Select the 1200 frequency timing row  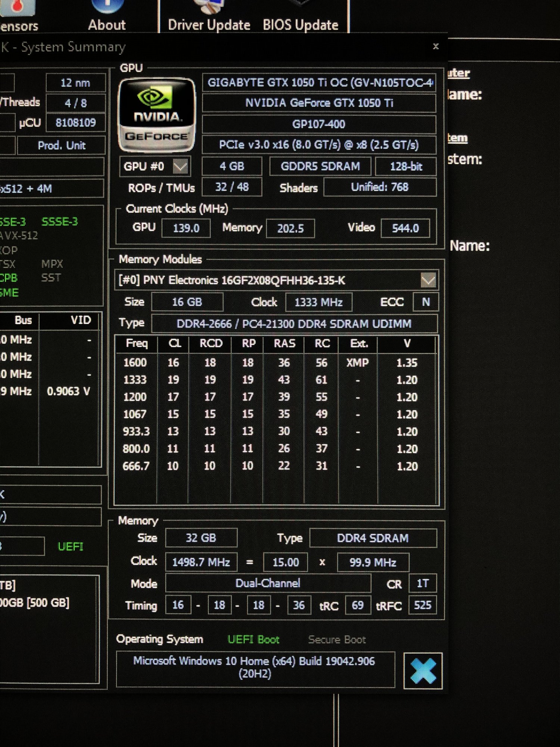click(276, 397)
